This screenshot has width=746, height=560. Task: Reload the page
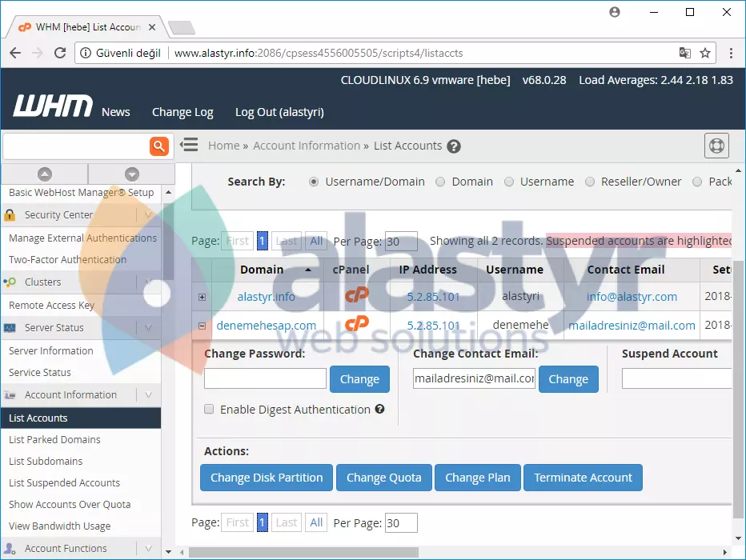[x=60, y=53]
